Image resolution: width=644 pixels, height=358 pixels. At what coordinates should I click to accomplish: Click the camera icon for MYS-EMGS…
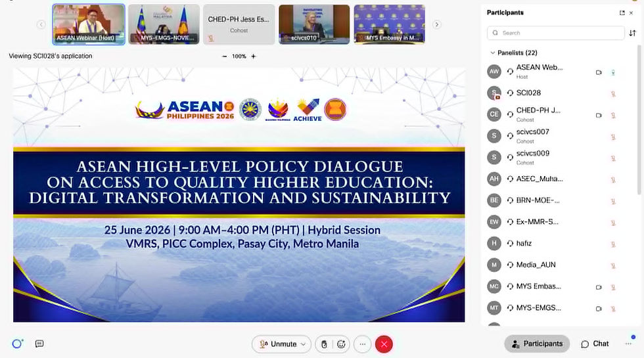pyautogui.click(x=599, y=309)
